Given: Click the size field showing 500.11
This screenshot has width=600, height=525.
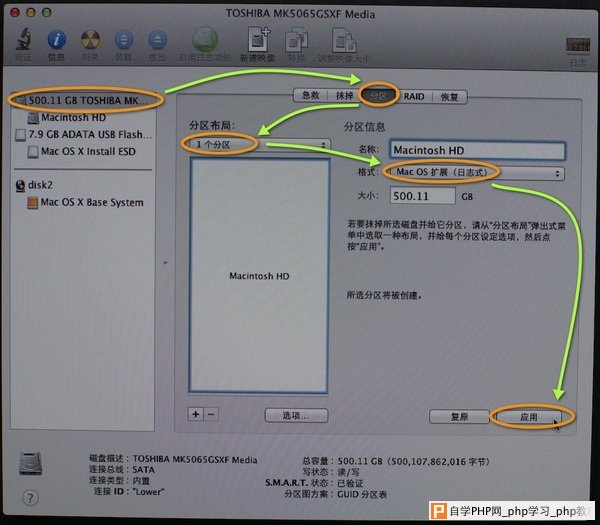Looking at the screenshot, I should 422,196.
